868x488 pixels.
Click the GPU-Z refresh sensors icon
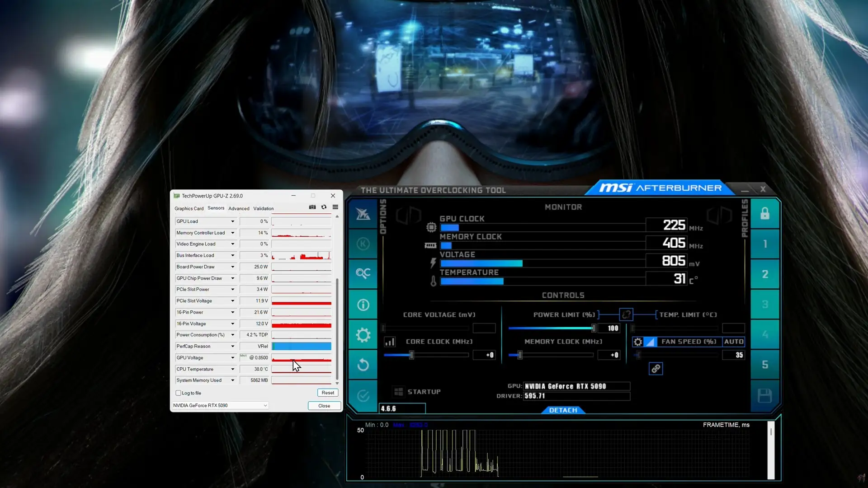point(324,207)
